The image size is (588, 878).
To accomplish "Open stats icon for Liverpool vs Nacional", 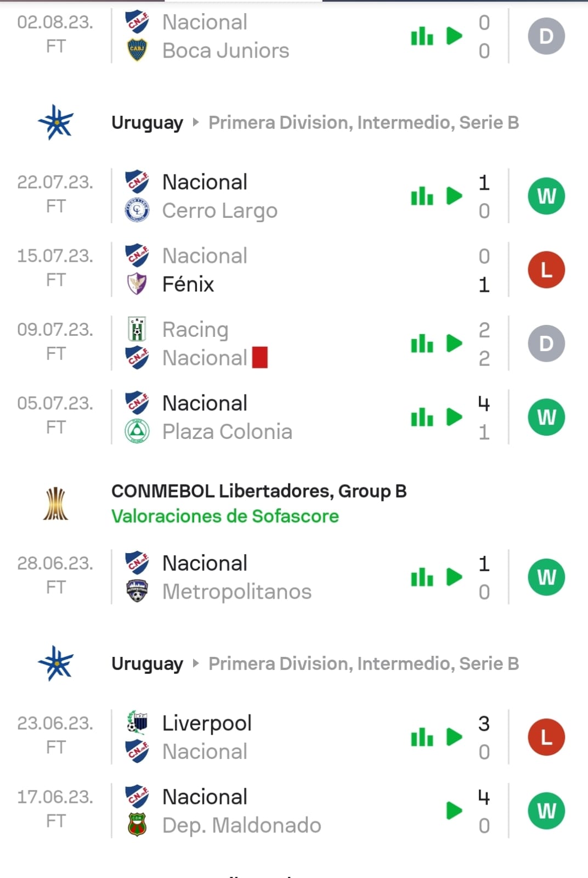I will (x=422, y=737).
